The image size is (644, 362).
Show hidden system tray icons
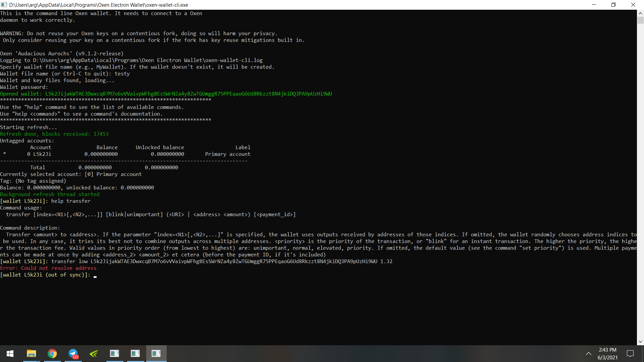pyautogui.click(x=588, y=354)
